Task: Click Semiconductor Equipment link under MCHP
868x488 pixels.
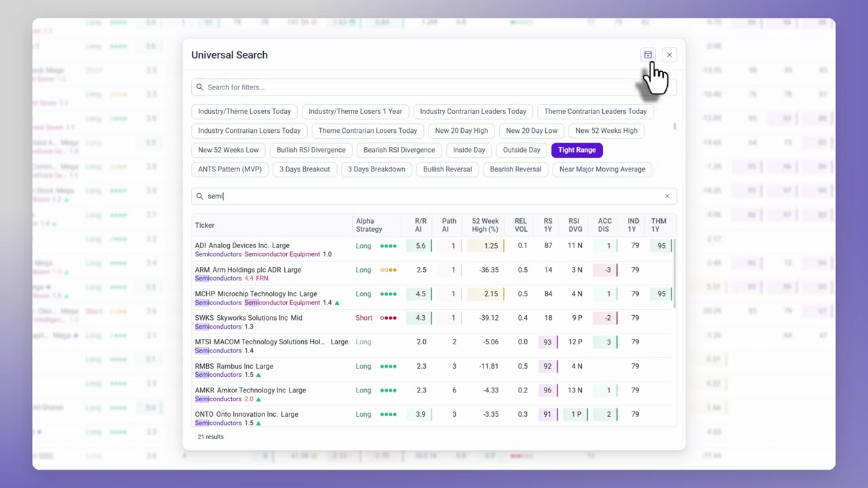Action: [282, 302]
